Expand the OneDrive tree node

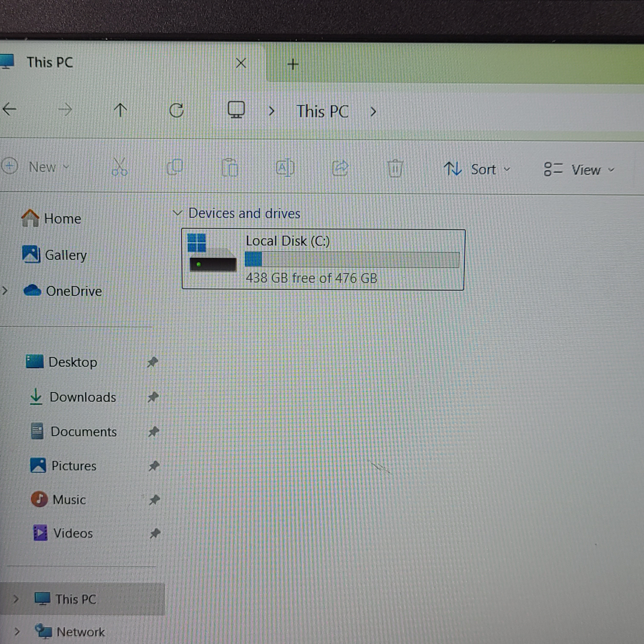pos(5,291)
